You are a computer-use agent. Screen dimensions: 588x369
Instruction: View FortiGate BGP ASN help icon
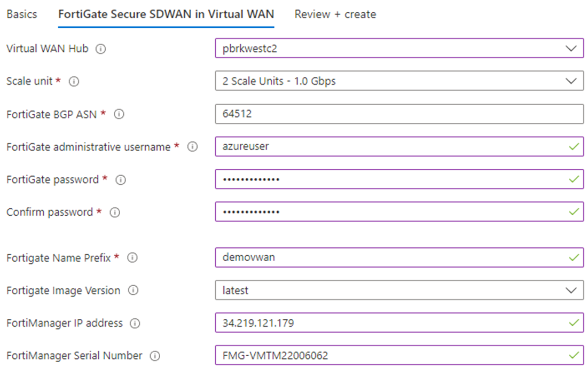click(x=119, y=114)
